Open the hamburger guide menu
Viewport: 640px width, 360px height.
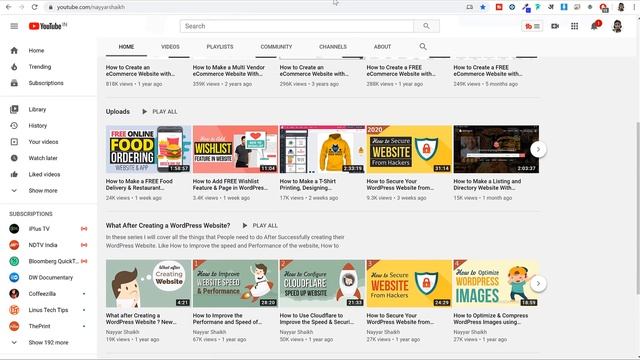[x=14, y=26]
